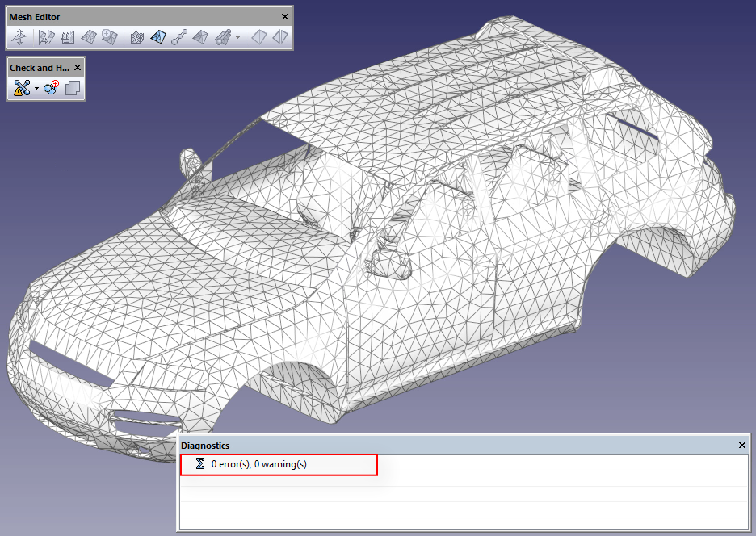
Task: Select the second Mesh Editor tool with triangle flags
Action: [46, 37]
